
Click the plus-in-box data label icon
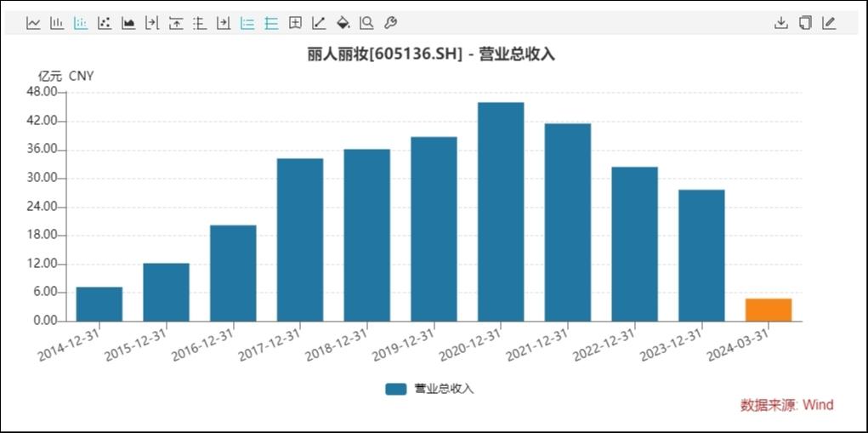tap(296, 23)
